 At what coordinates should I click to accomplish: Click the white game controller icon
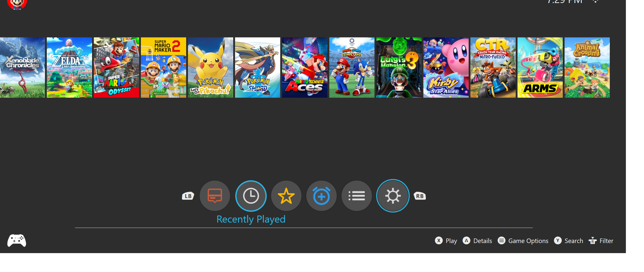coord(17,241)
